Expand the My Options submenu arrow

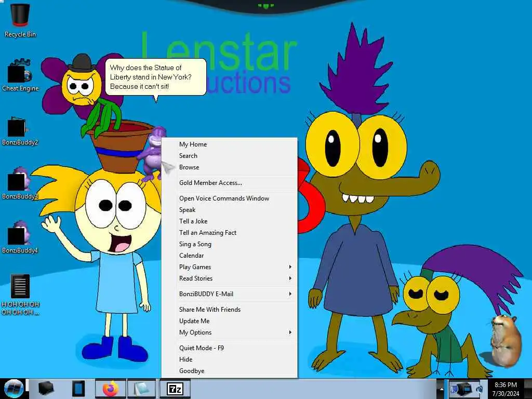tap(290, 332)
